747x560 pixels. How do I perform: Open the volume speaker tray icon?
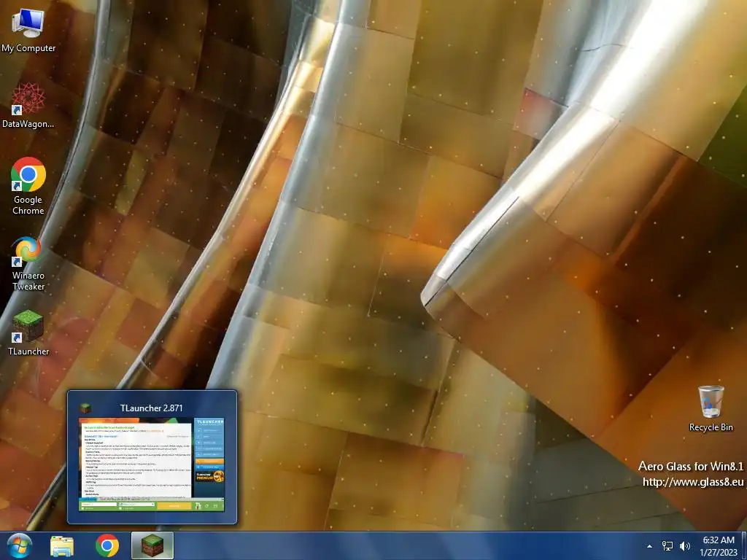coord(684,546)
